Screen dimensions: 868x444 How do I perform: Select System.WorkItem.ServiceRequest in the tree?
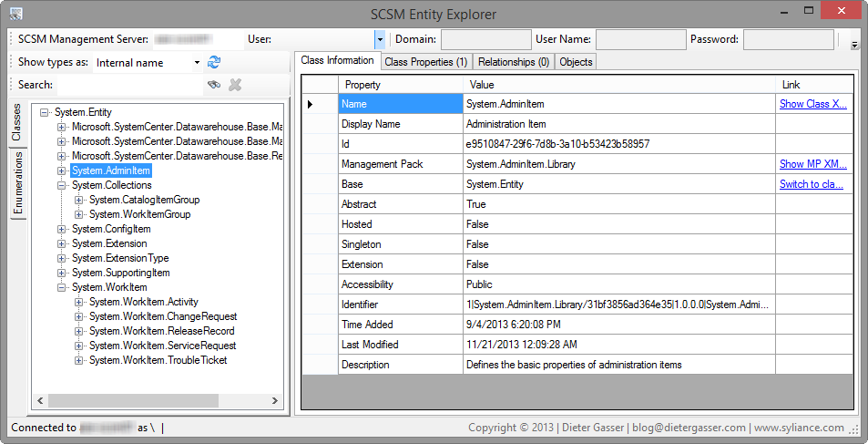click(x=163, y=346)
